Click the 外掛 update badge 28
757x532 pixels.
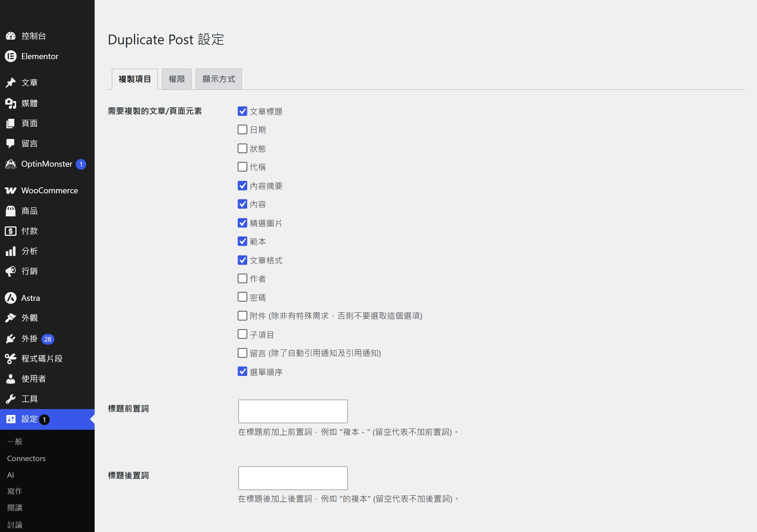pyautogui.click(x=48, y=339)
